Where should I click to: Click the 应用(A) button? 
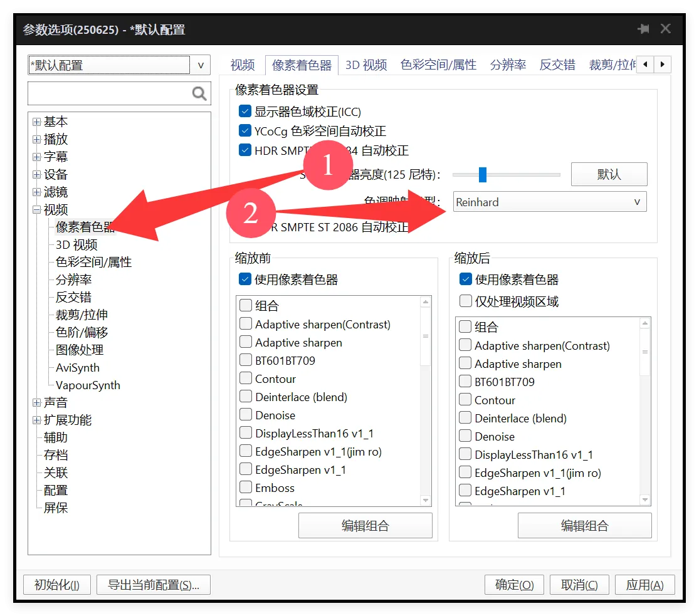pos(644,585)
